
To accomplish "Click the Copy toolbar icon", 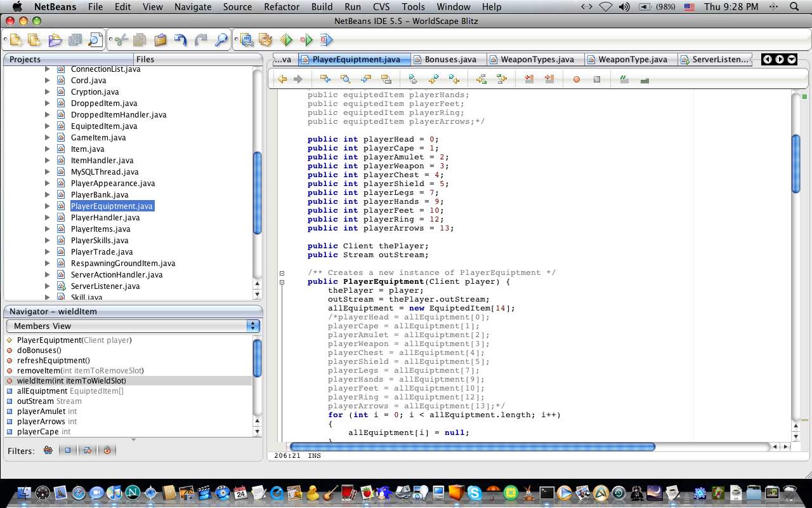I will (140, 40).
